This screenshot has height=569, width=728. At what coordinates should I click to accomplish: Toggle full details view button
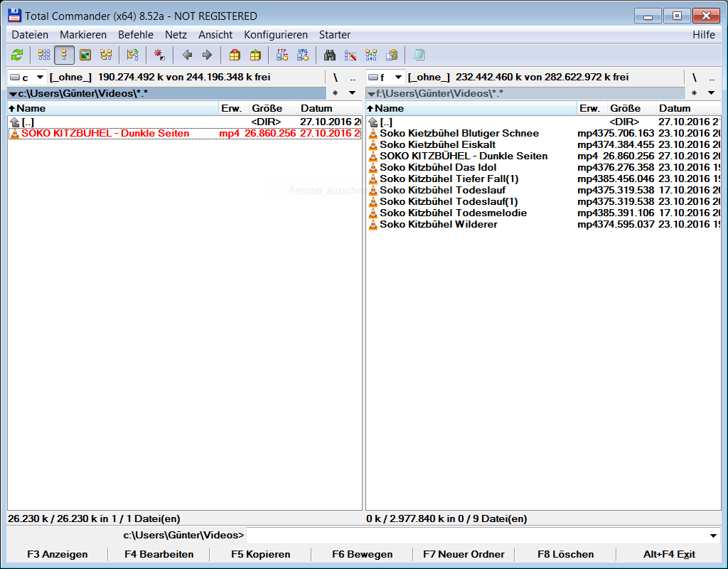[x=64, y=55]
